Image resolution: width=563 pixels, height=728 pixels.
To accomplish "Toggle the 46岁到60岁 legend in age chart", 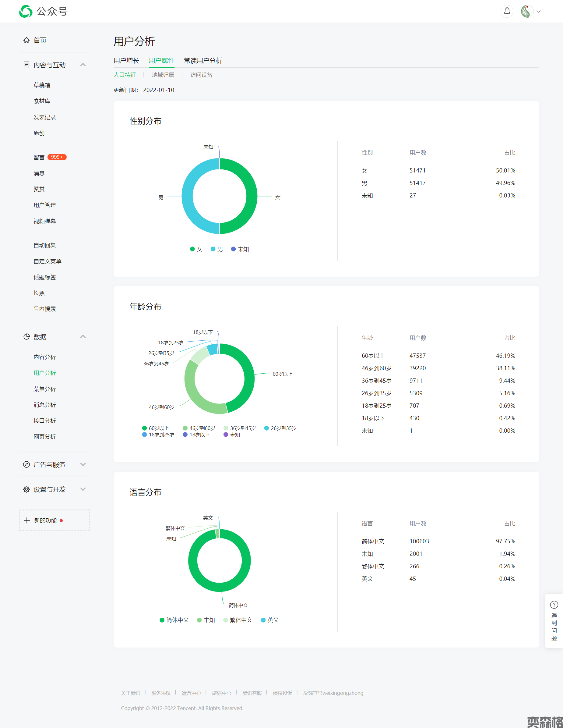I will coord(199,428).
